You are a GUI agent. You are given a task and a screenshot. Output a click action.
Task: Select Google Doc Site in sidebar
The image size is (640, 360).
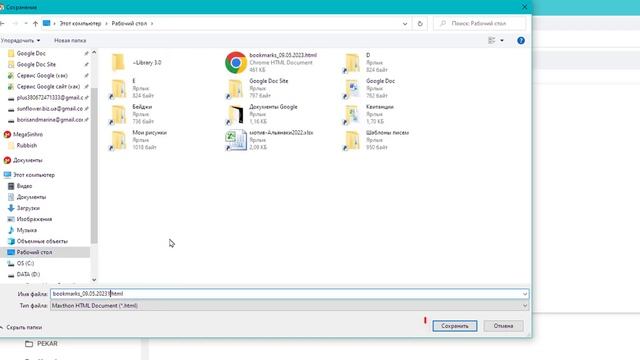tap(36, 64)
